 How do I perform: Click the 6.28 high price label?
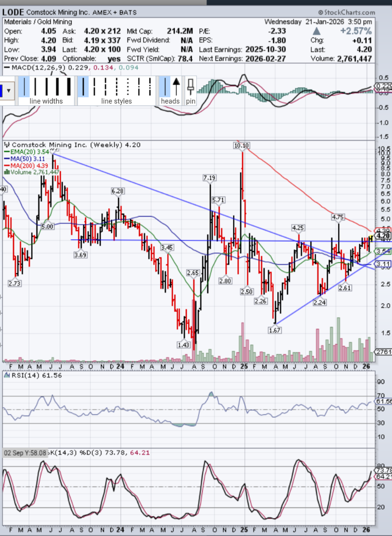[118, 191]
